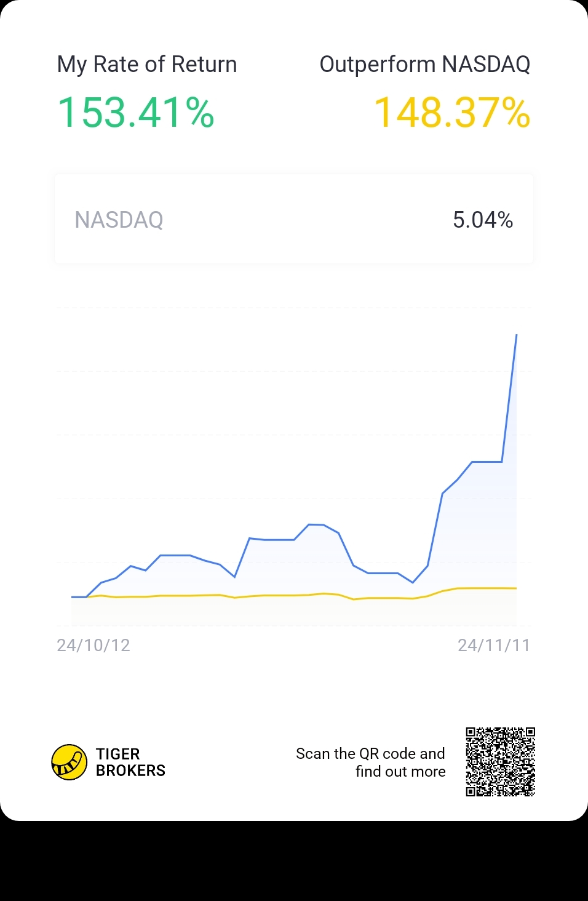Click the blue line's flat plateau before the final spike
Viewport: 588px width, 901px height.
point(487,462)
